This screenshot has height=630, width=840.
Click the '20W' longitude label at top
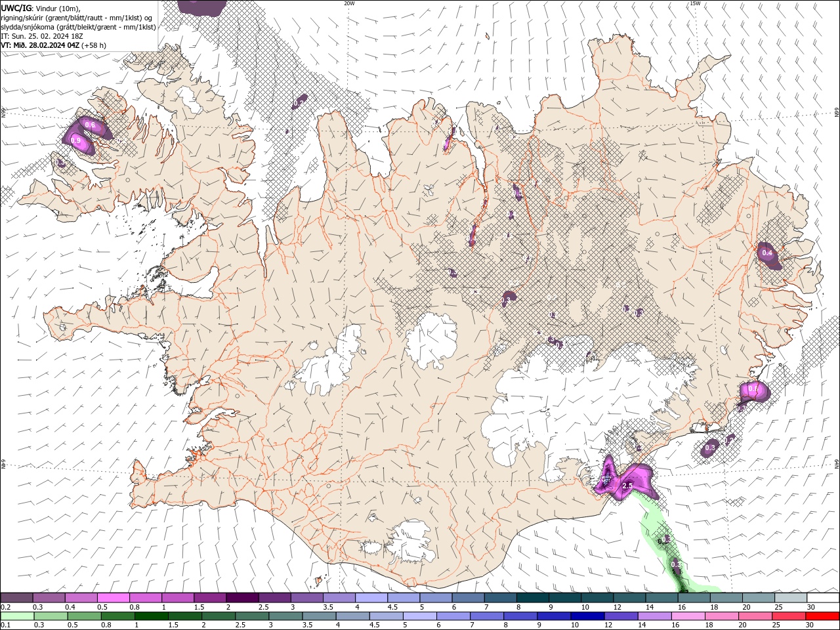tap(349, 3)
